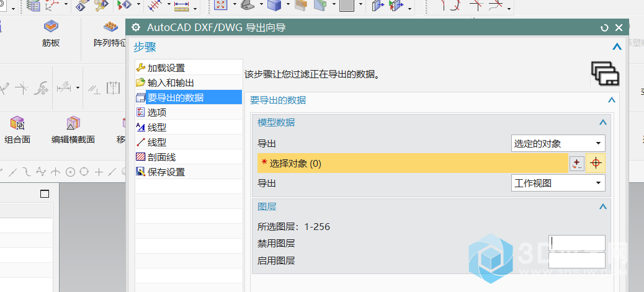Image resolution: width=644 pixels, height=292 pixels.
Task: Collapse the 要导出的数据 group
Action: 612,100
